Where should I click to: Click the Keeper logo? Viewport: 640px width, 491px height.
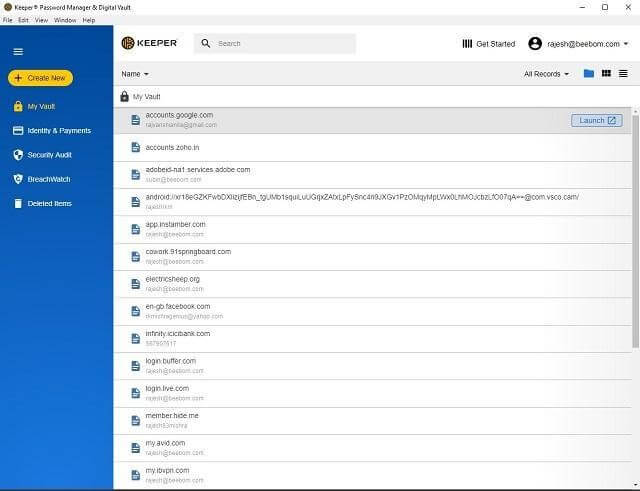[149, 43]
